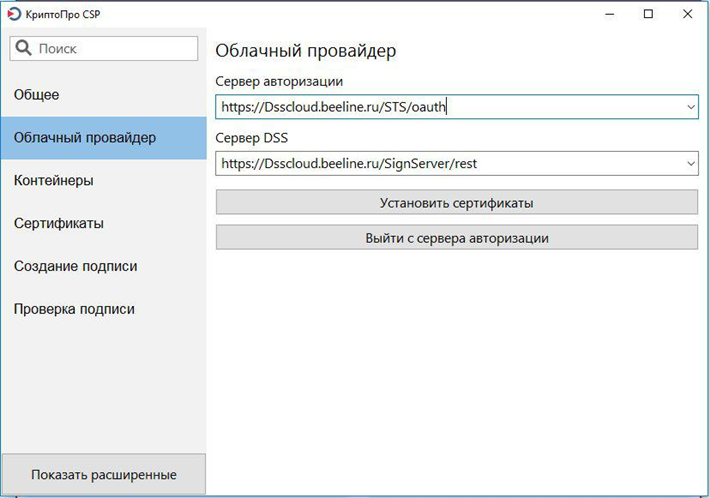The width and height of the screenshot is (710, 498).
Task: Click Выйти с сервера авторизации button
Action: 456,238
